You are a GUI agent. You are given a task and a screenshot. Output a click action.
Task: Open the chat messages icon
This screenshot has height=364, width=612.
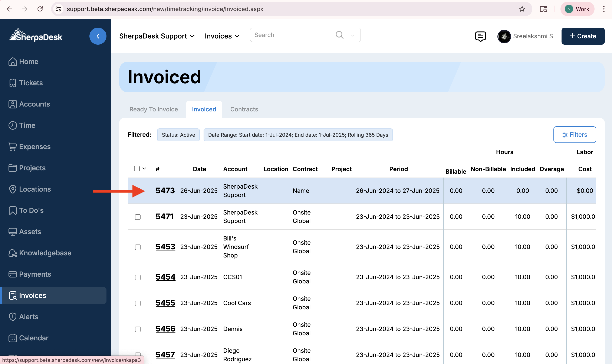coord(480,36)
